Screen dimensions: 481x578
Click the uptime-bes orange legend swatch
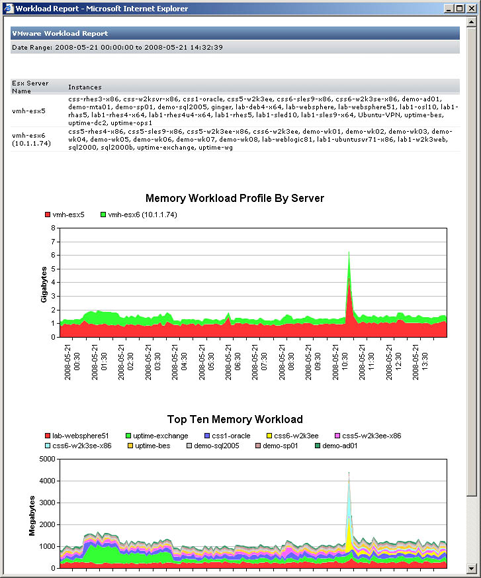pyautogui.click(x=130, y=446)
